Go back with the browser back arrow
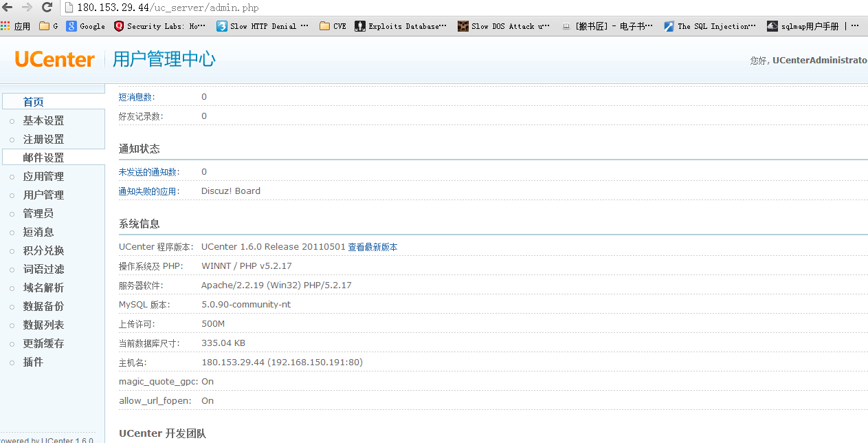 (8, 8)
